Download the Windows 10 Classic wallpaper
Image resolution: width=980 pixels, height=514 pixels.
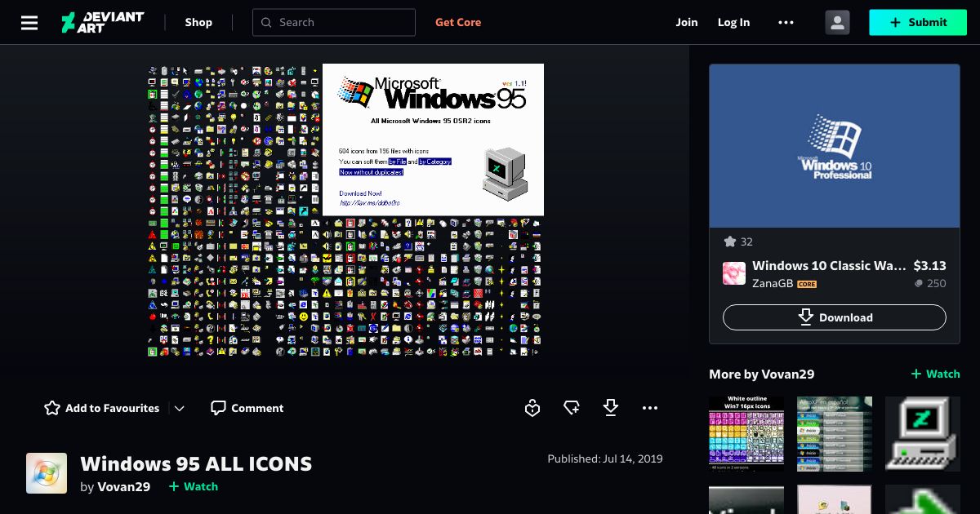[834, 317]
